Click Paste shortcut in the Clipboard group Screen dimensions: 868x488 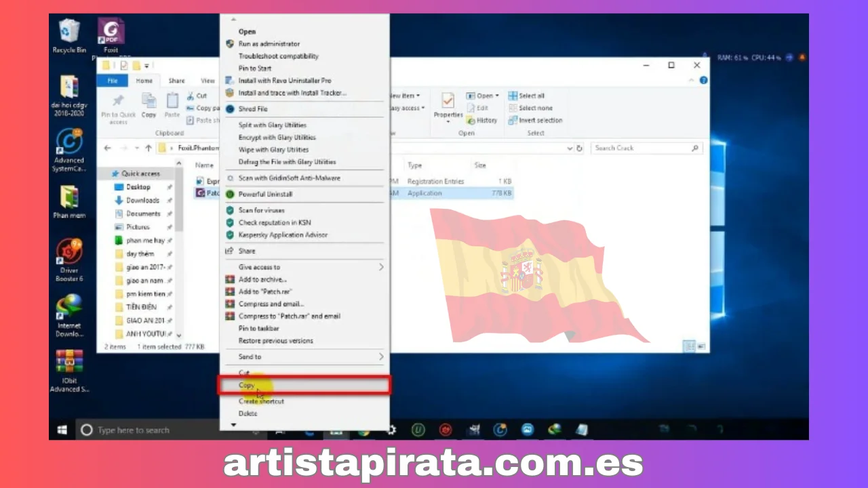[203, 120]
